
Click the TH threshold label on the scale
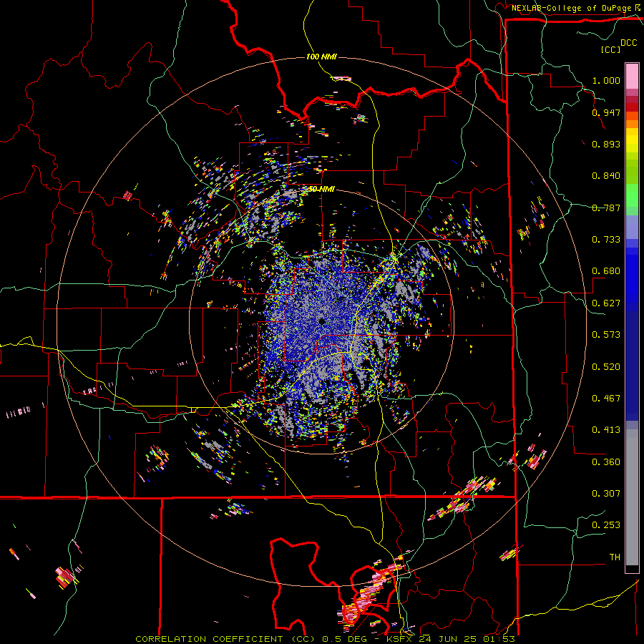(615, 557)
